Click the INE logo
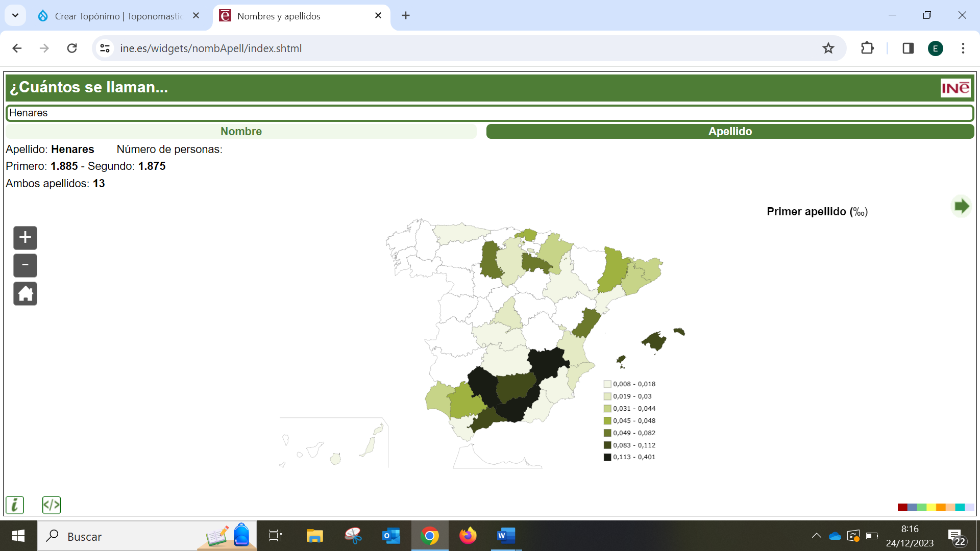Screen dimensions: 980x551 pyautogui.click(x=955, y=87)
